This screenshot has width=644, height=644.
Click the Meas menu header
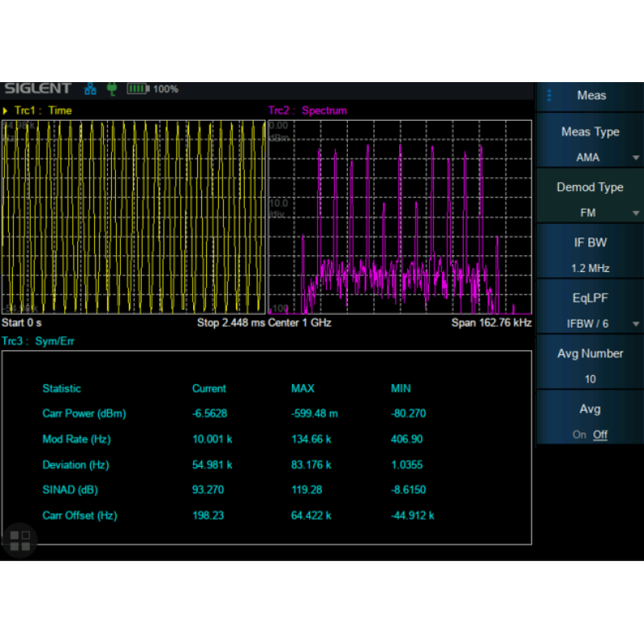coord(591,96)
